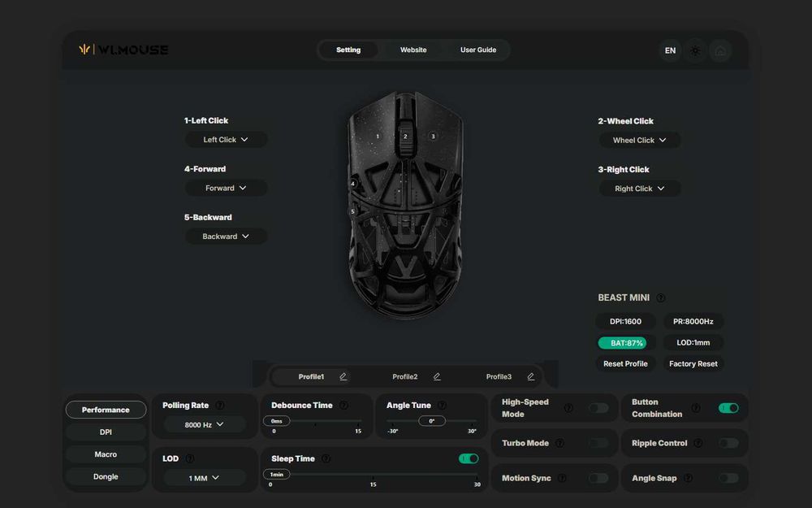Enable Angle Snap toggle
The width and height of the screenshot is (812, 508).
[x=728, y=479]
